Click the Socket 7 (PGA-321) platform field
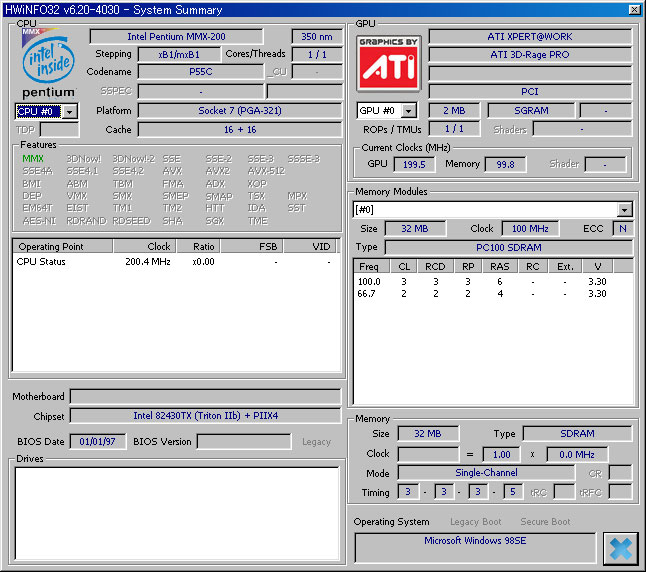Screen dimensions: 646x572 [240, 110]
